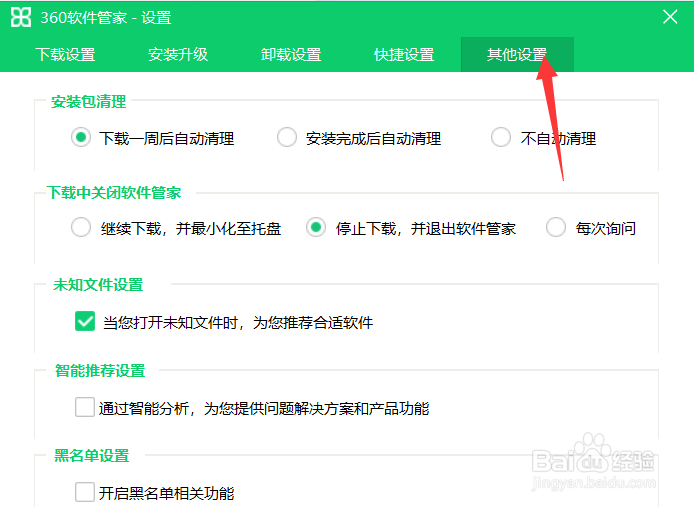This screenshot has width=694, height=507.
Task: Choose 安装完成后自动清理 radio option
Action: (287, 138)
